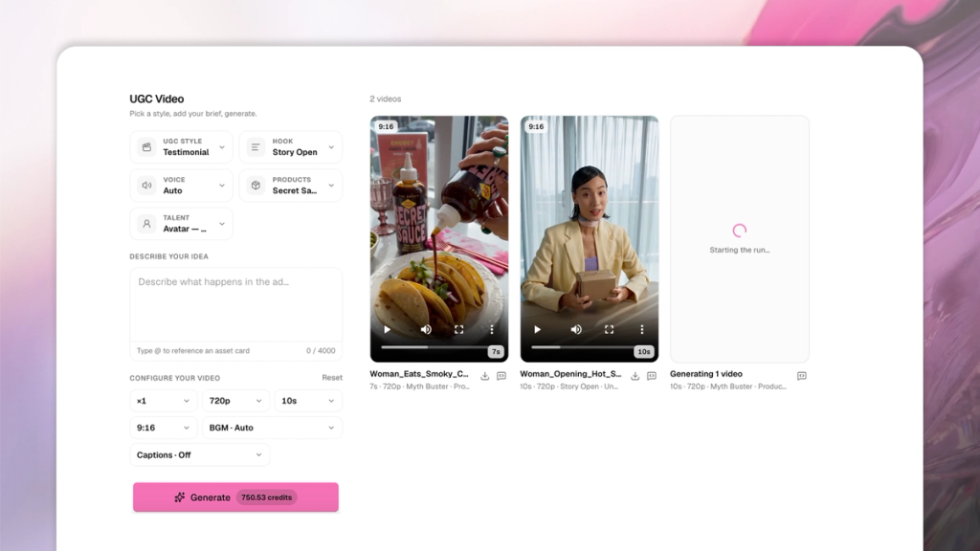Click the 10s duration badge on video
The height and width of the screenshot is (551, 980).
[644, 352]
